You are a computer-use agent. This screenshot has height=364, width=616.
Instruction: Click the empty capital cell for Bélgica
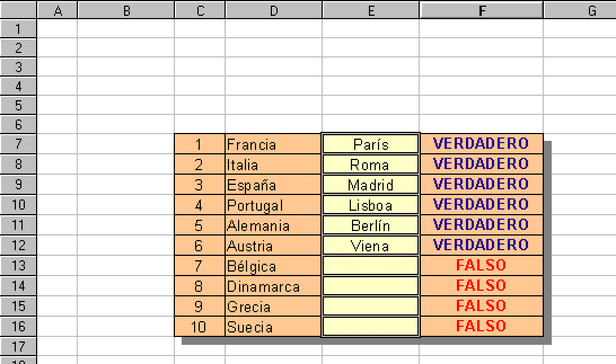[x=371, y=265]
